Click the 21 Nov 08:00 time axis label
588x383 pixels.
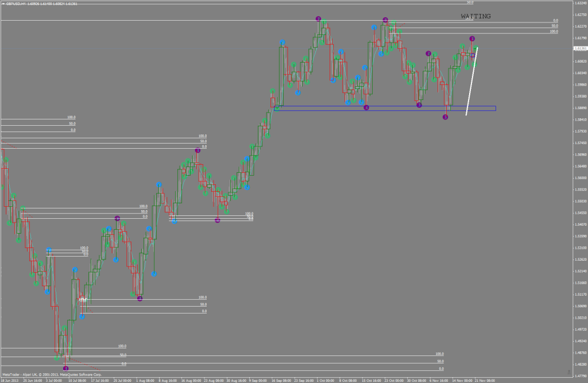click(485, 380)
